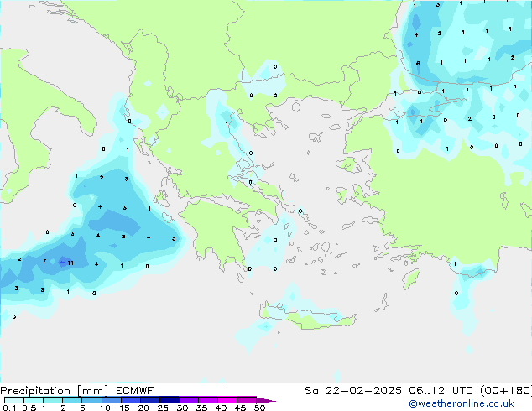Click the '0.5' legend scale label

[29, 408]
